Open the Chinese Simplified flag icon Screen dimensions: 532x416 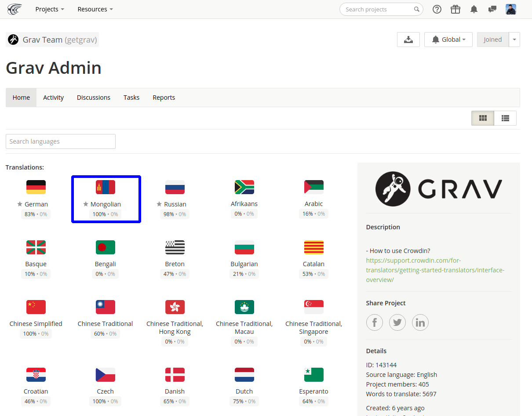click(x=36, y=307)
